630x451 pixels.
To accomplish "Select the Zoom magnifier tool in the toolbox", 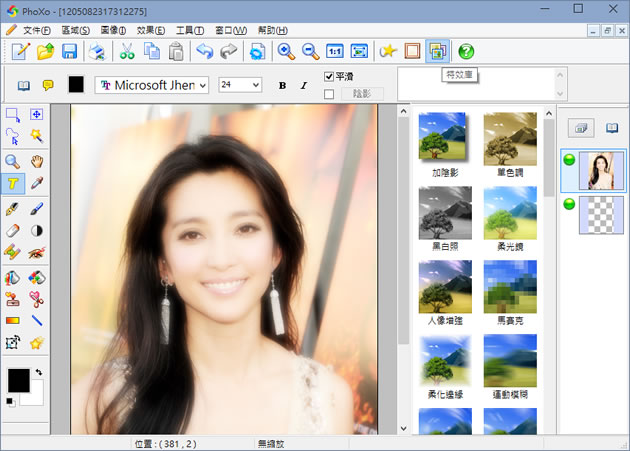I will click(x=13, y=162).
